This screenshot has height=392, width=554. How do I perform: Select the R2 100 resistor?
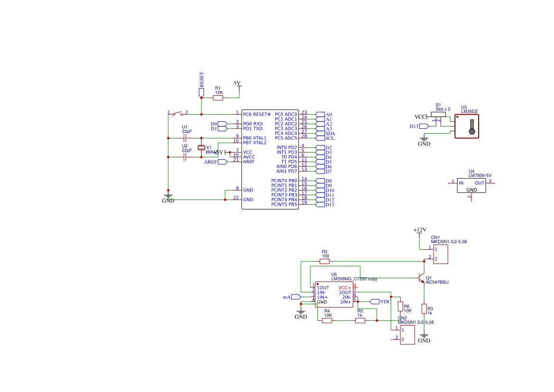pos(325,262)
